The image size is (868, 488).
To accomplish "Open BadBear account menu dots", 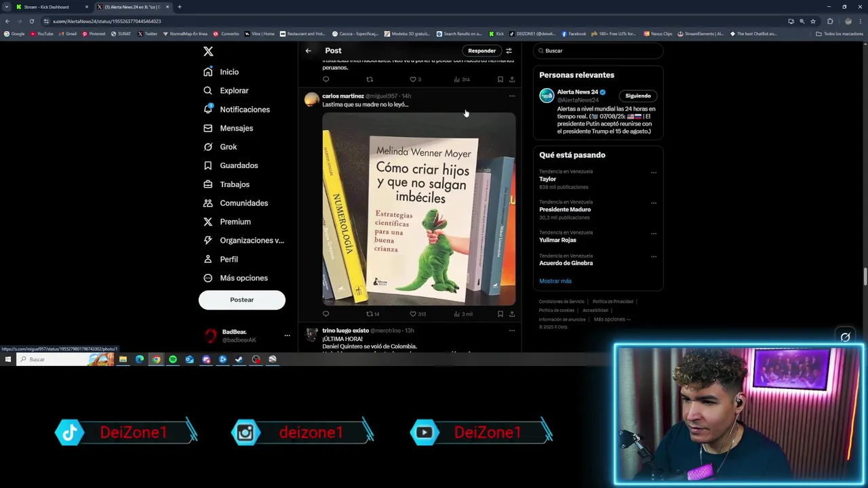I will pos(287,335).
